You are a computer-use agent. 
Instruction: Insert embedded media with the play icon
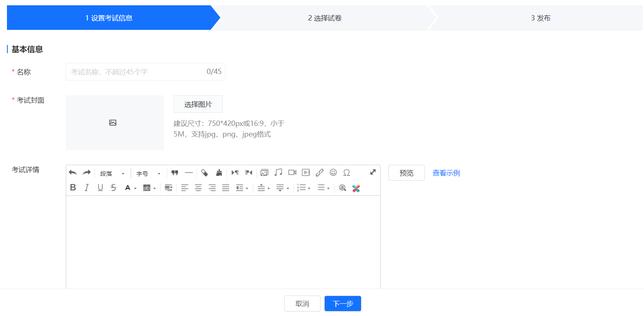click(x=306, y=173)
